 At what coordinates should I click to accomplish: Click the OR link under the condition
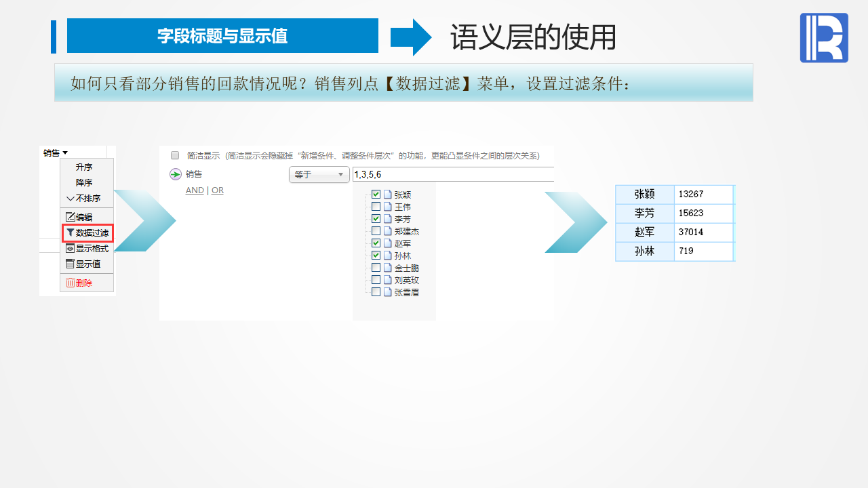coord(218,190)
